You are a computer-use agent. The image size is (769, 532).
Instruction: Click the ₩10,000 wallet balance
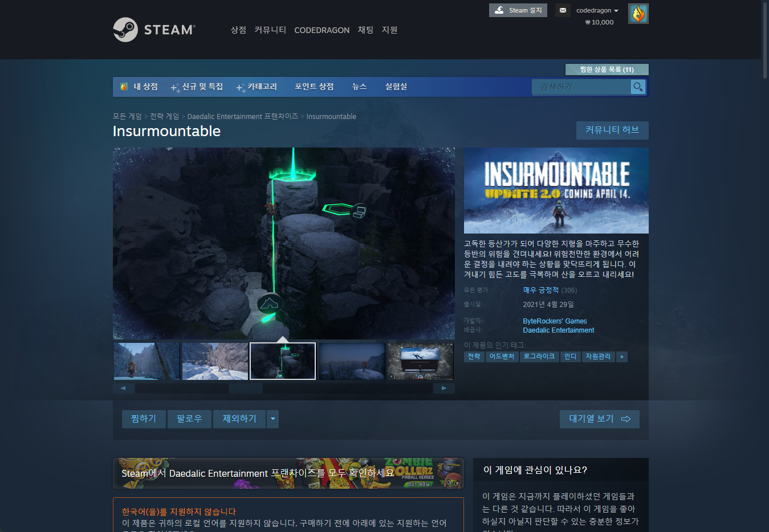[x=599, y=22]
